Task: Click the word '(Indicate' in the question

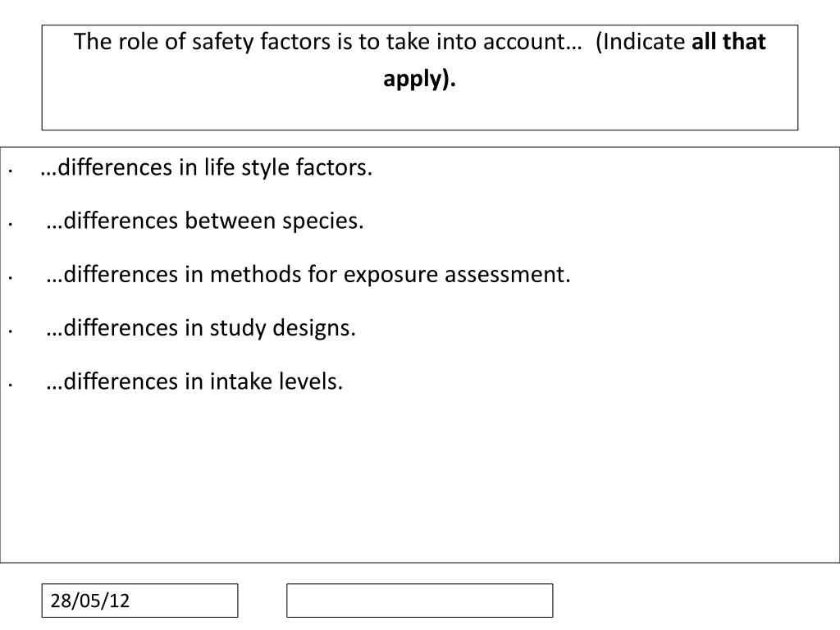Action: (640, 42)
